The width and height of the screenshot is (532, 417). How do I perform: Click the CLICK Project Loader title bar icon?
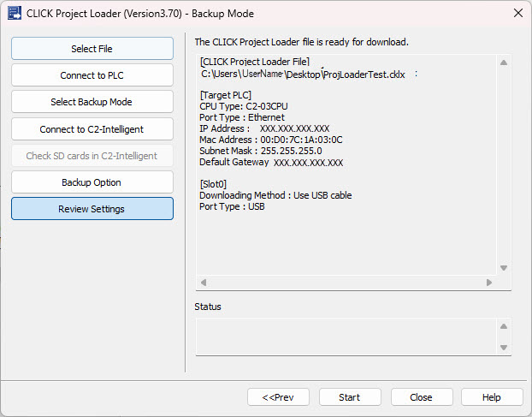[x=15, y=14]
